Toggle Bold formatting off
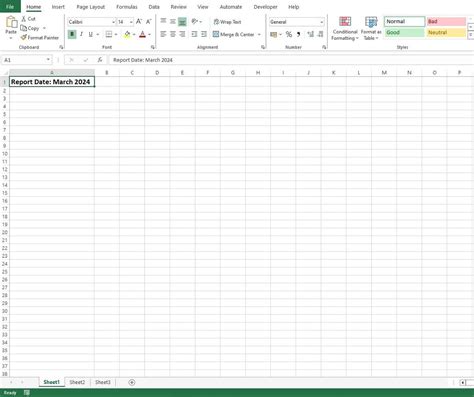This screenshot has width=474, height=397. (72, 34)
